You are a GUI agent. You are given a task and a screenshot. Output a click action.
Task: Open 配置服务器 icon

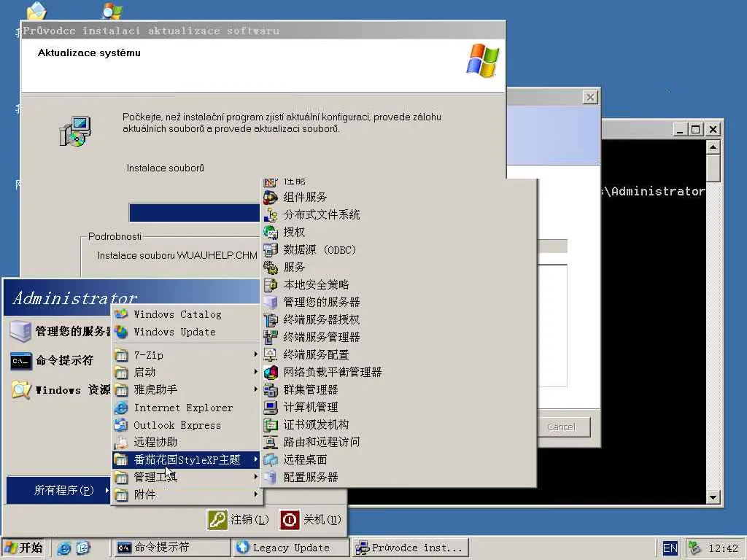click(x=271, y=477)
